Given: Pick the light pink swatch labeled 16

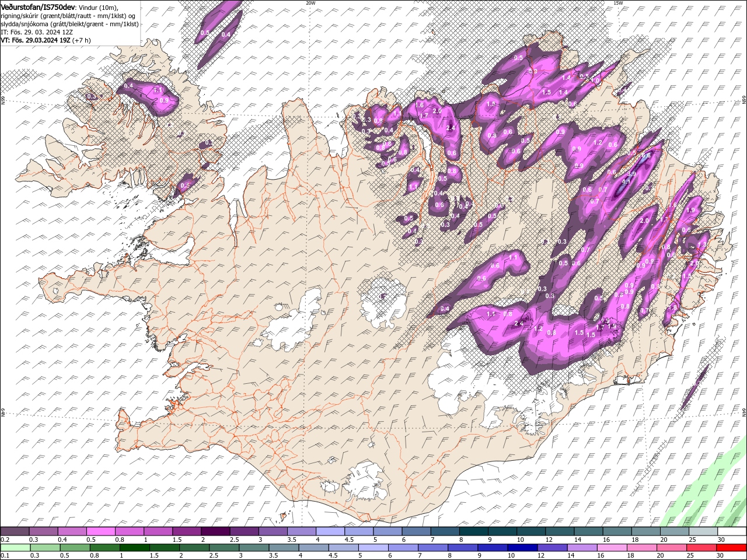Looking at the screenshot, I should pyautogui.click(x=612, y=548).
